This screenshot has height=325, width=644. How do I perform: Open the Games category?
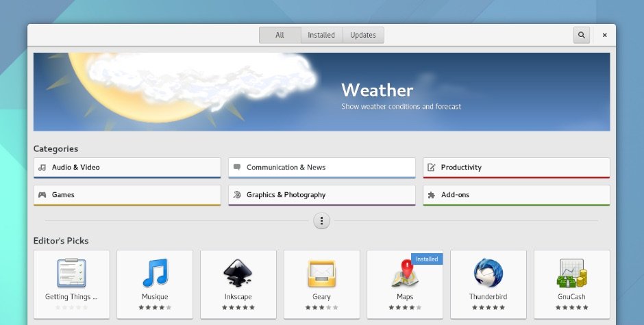(127, 195)
